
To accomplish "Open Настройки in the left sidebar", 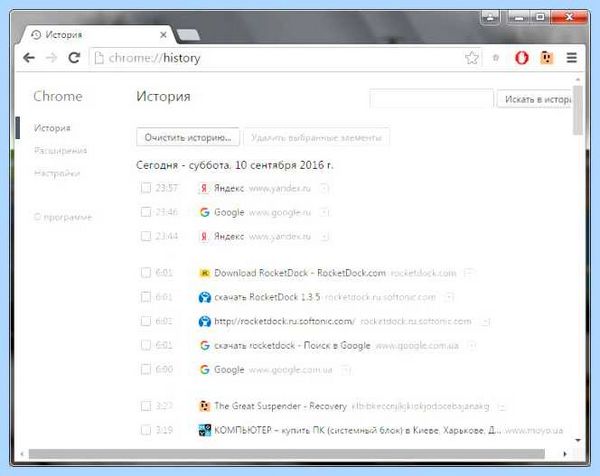I will 57,173.
